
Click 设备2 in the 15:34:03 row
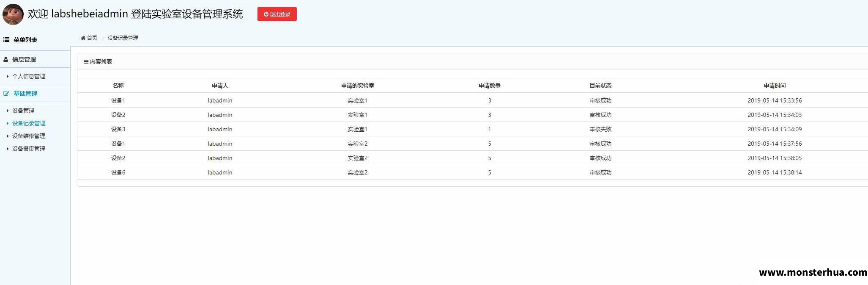tap(118, 115)
